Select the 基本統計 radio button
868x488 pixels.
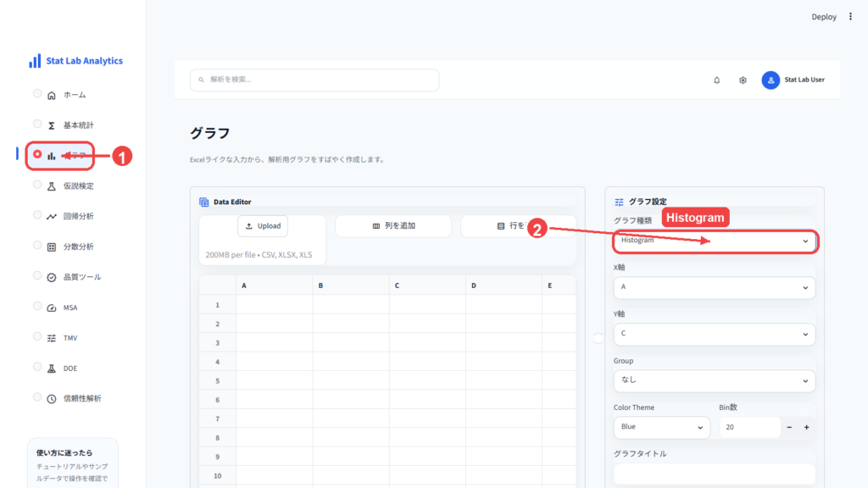pyautogui.click(x=37, y=124)
